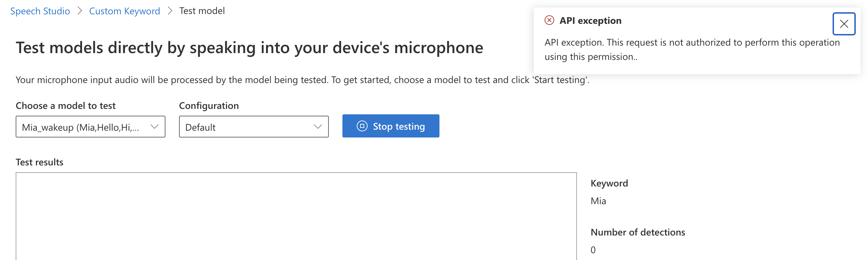Click the breadcrumb separator after Custom Keyword
Screen dimensions: 868x260
[x=170, y=11]
